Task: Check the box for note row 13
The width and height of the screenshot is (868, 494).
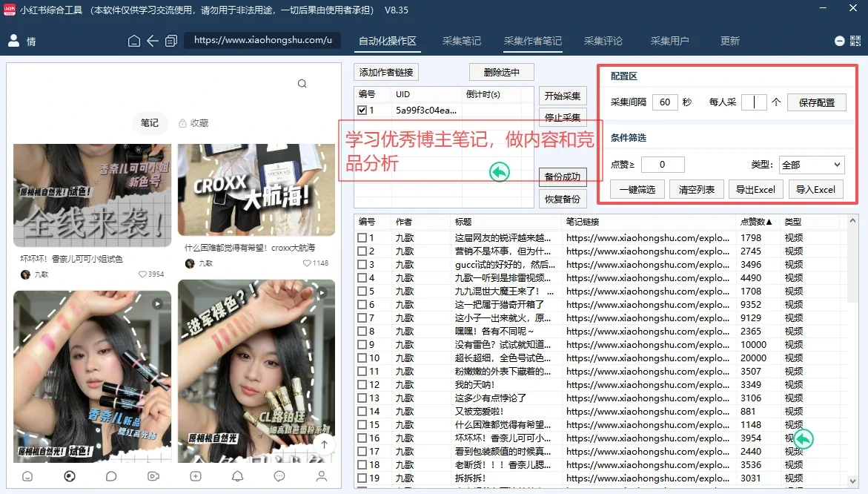Action: tap(362, 398)
